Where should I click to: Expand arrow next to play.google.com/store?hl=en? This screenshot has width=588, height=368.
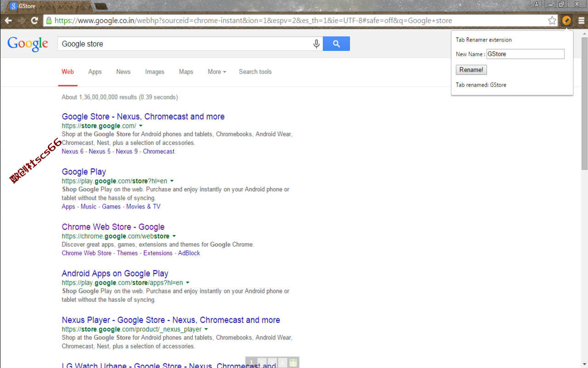tap(172, 181)
